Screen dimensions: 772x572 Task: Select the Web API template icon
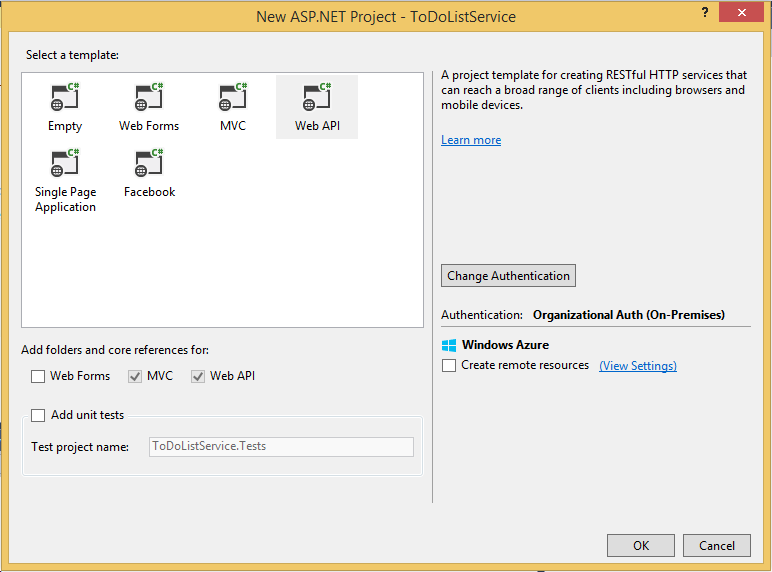tap(317, 97)
